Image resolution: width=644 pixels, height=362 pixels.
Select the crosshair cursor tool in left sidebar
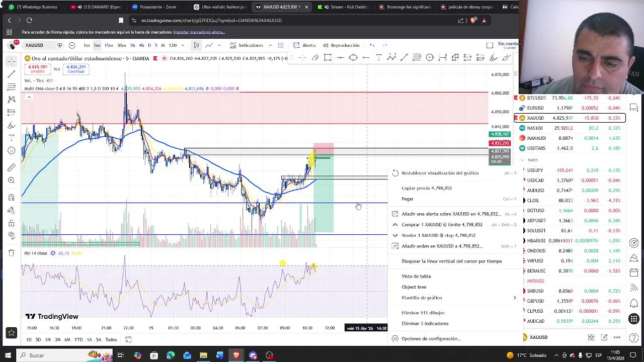pyautogui.click(x=12, y=61)
